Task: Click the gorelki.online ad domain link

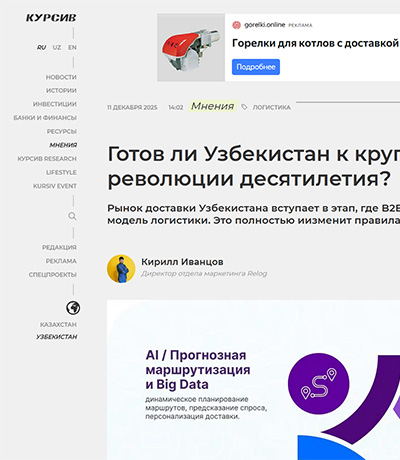Action: [265, 25]
